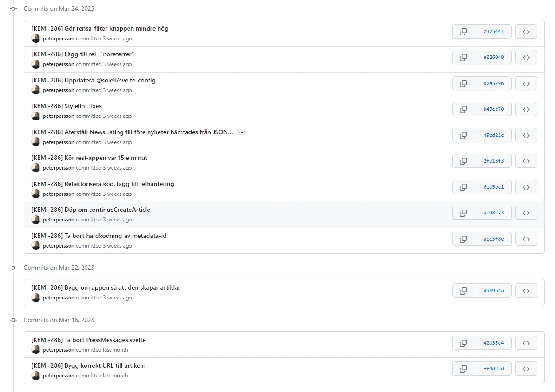Image resolution: width=555 pixels, height=392 pixels.
Task: Copy full SHA of commit d989b4a
Action: point(464,291)
